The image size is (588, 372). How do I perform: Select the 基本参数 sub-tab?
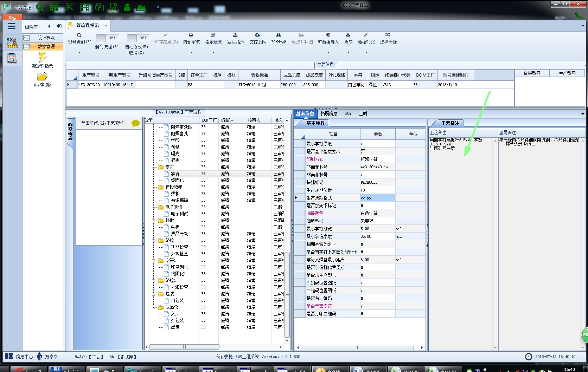point(315,123)
